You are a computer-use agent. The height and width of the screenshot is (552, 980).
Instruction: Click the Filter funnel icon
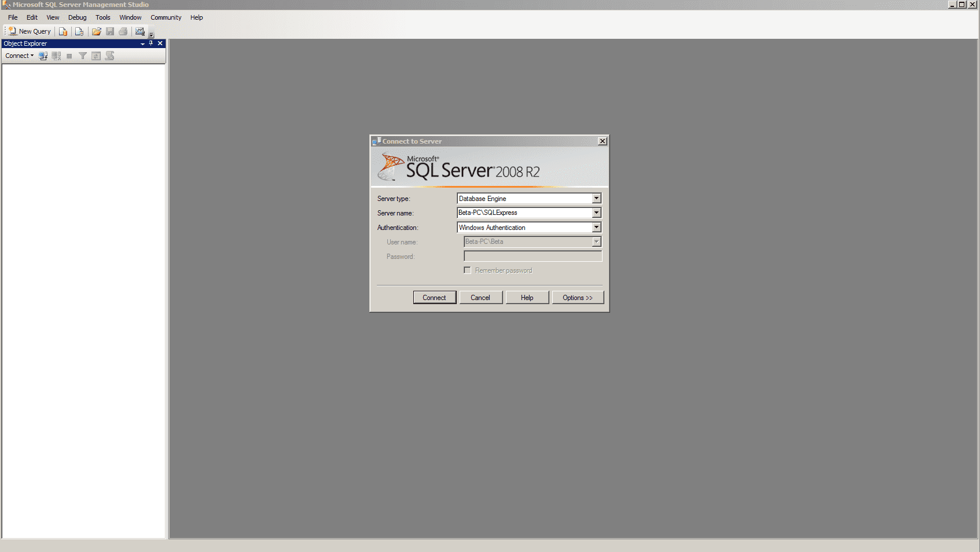[83, 56]
